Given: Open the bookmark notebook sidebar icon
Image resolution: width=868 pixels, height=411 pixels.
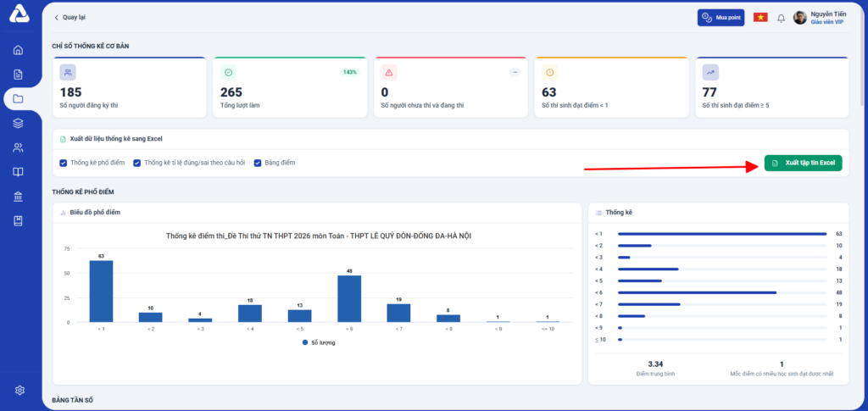Looking at the screenshot, I should click(19, 220).
